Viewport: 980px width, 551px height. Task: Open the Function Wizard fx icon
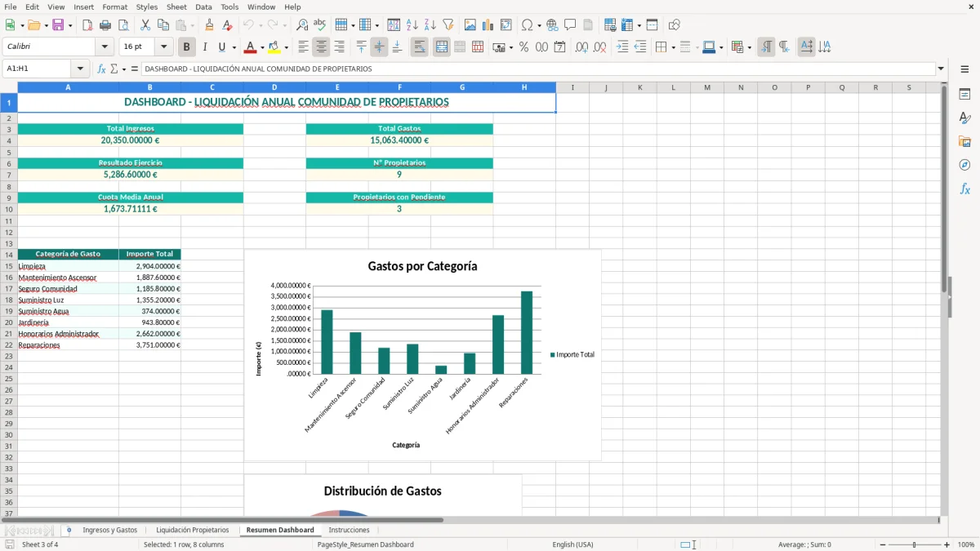pos(101,69)
